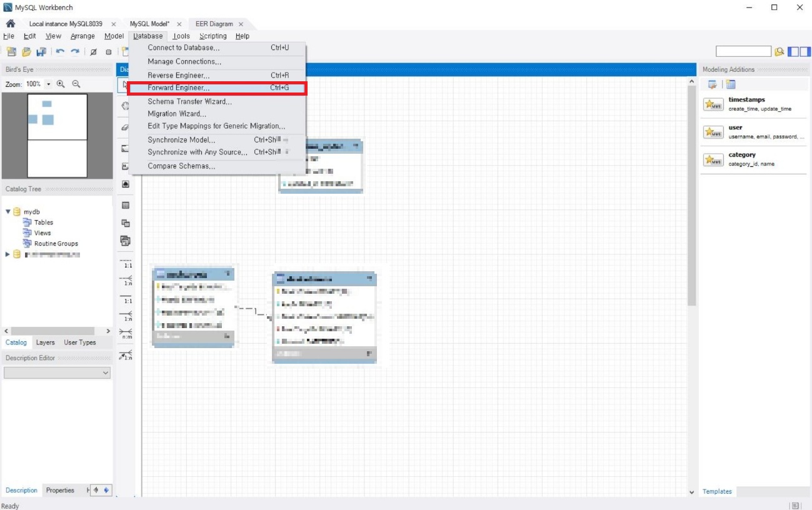Click the tab-scroll right arrow near Properties
Viewport: 812px width, 510px height.
tap(106, 491)
